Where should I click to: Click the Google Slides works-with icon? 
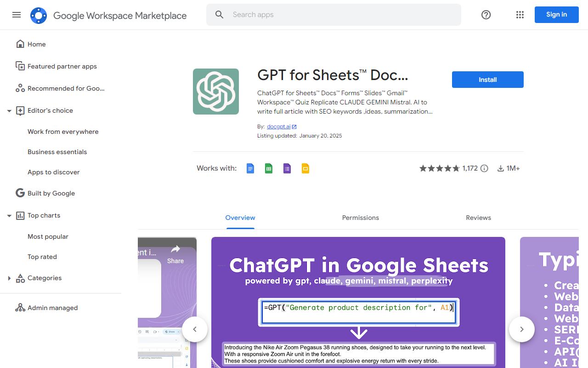pos(305,168)
